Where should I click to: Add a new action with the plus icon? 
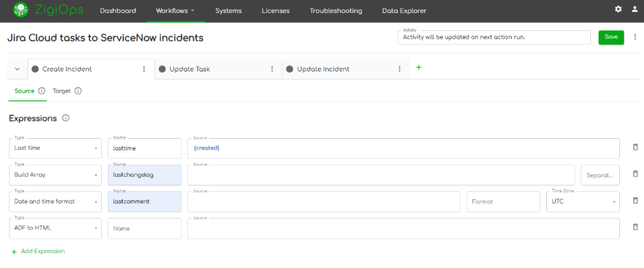tap(418, 67)
